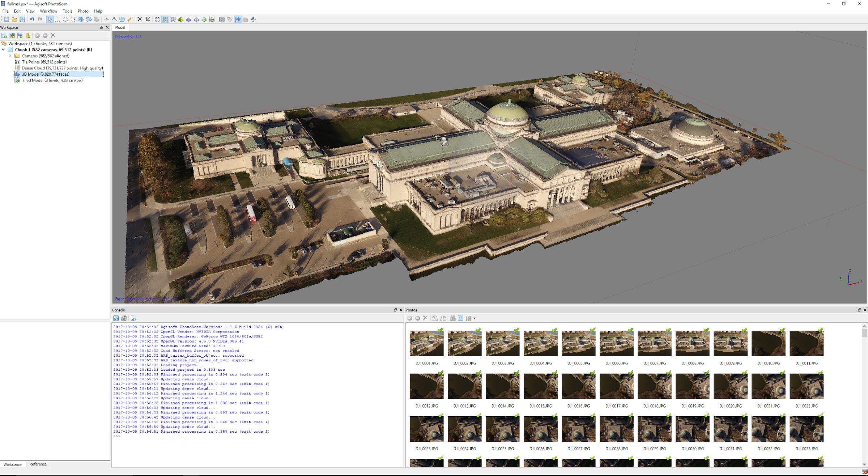Click the Reset View icon
This screenshot has height=476, width=868.
253,20
